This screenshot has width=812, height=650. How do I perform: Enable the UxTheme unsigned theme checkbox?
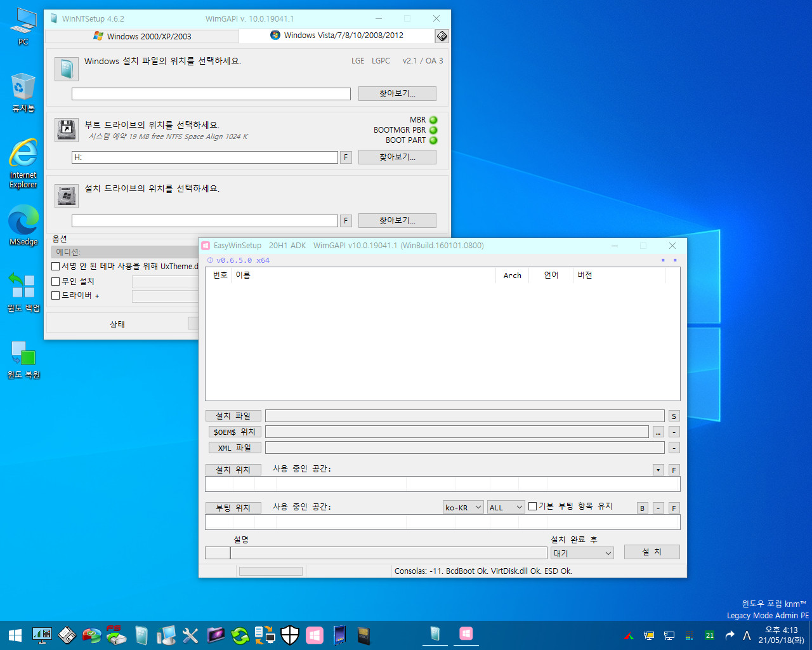(56, 267)
